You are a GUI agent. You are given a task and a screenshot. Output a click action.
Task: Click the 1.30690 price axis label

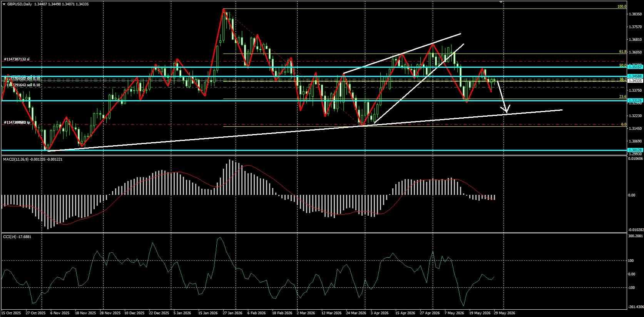pyautogui.click(x=635, y=141)
